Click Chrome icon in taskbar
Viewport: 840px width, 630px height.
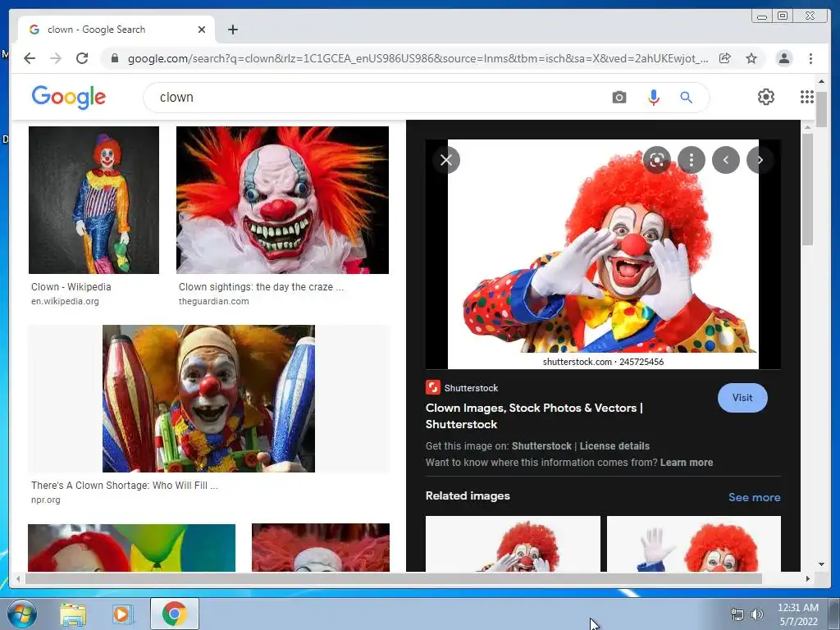click(x=174, y=614)
